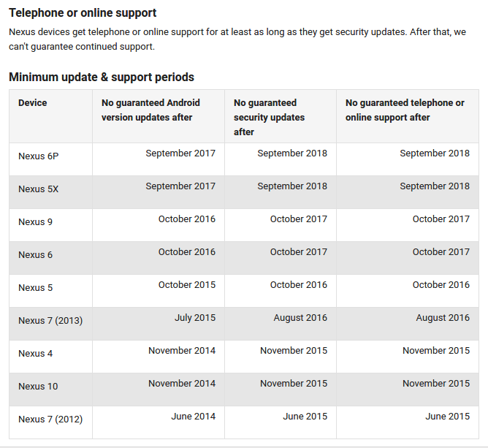Image resolution: width=488 pixels, height=448 pixels.
Task: Select the Nexus 7 (2012) device cell
Action: 50,419
